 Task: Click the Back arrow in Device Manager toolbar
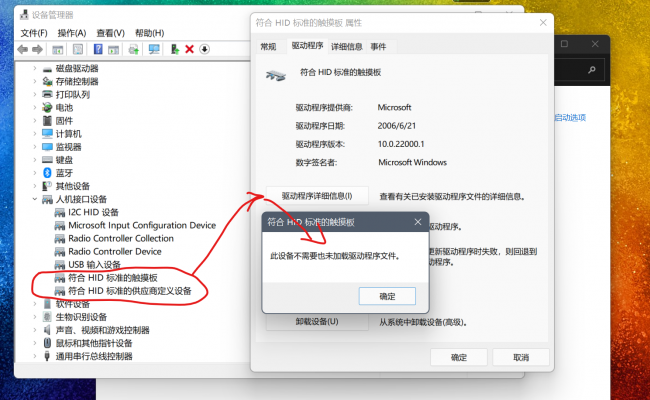pos(22,50)
